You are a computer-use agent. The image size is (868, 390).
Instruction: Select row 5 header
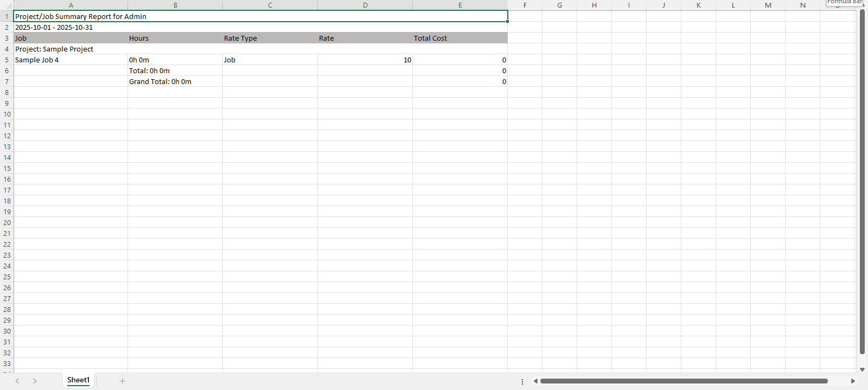(7, 60)
